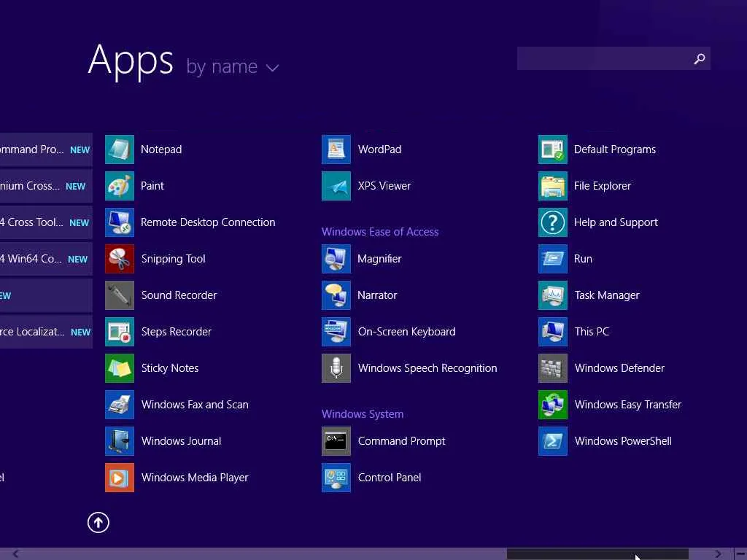The width and height of the screenshot is (747, 560).
Task: Launch Task Manager icon
Action: tap(553, 295)
